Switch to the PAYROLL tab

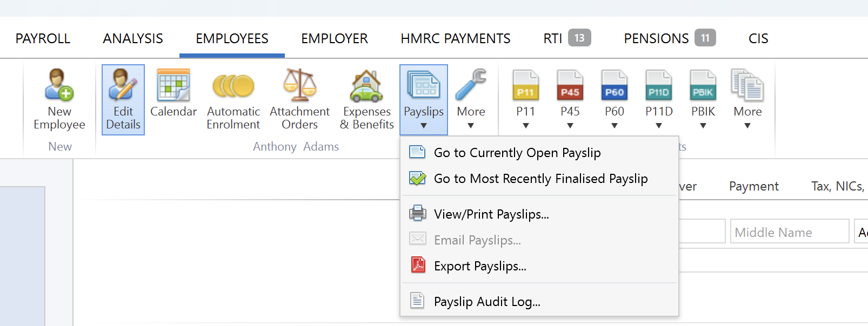43,38
